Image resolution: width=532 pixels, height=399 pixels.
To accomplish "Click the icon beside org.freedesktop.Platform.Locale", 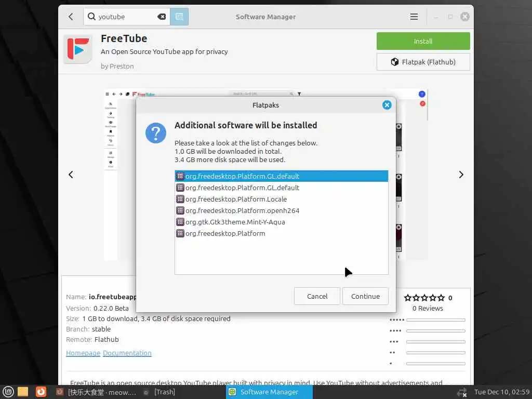I will click(x=180, y=199).
